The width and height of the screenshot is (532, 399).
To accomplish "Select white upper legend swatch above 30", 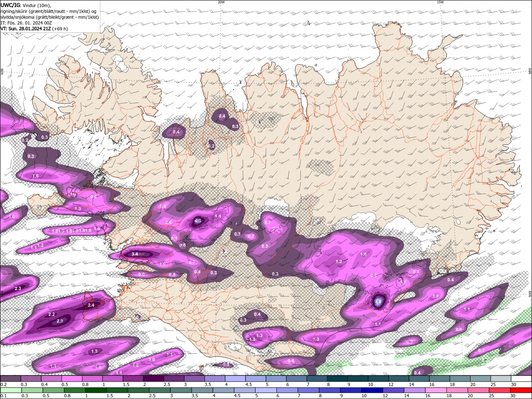I will 521,379.
